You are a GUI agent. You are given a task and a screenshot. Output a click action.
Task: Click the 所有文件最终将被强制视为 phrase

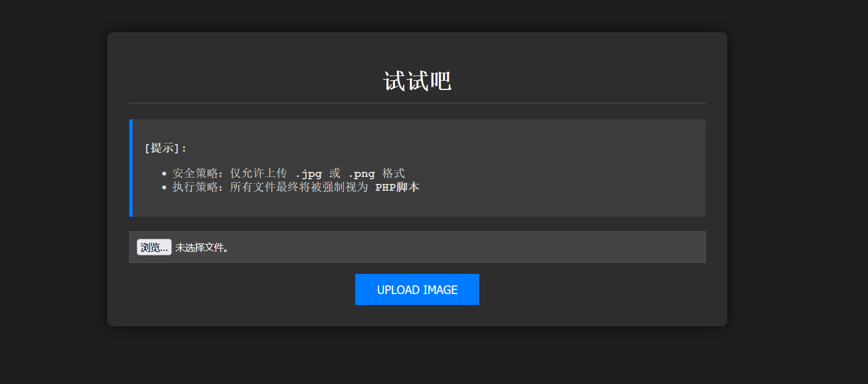coord(299,187)
